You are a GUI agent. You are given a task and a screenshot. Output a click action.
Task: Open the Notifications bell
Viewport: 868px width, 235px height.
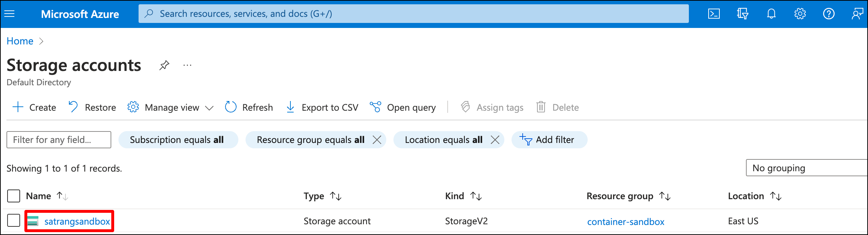pyautogui.click(x=771, y=14)
